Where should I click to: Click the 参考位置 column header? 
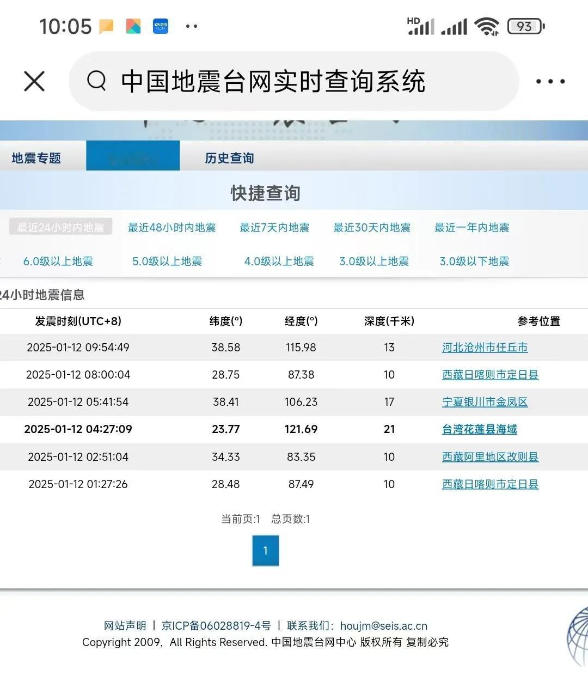[539, 321]
